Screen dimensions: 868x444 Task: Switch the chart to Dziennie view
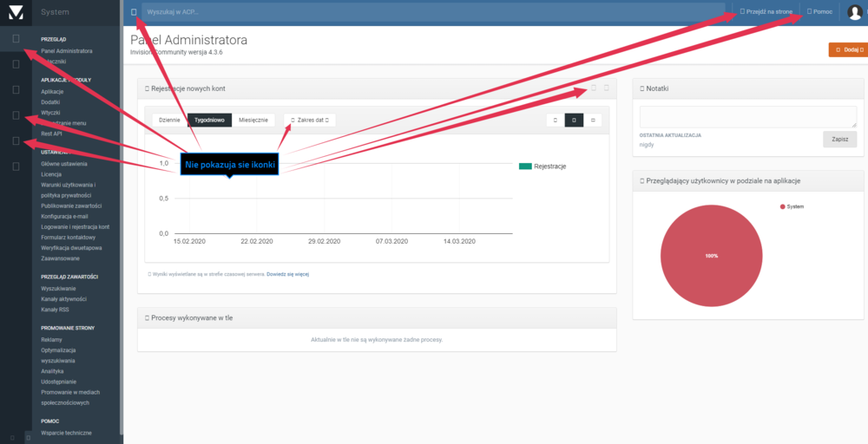169,120
